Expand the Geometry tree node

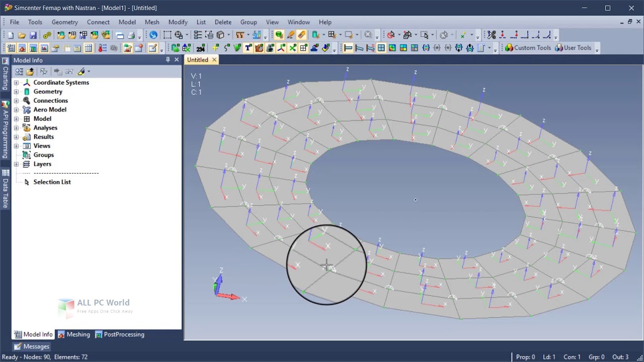click(16, 92)
